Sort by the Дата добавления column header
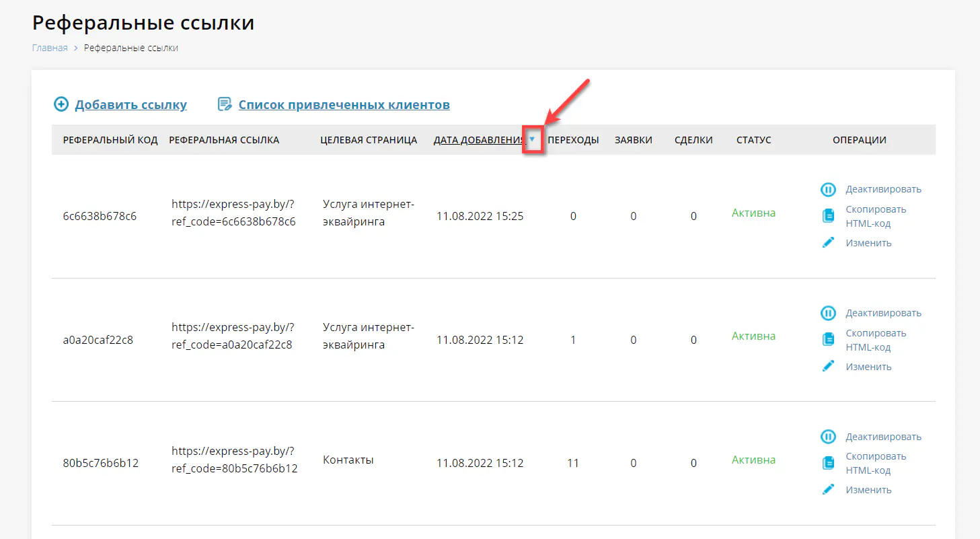 [x=479, y=140]
